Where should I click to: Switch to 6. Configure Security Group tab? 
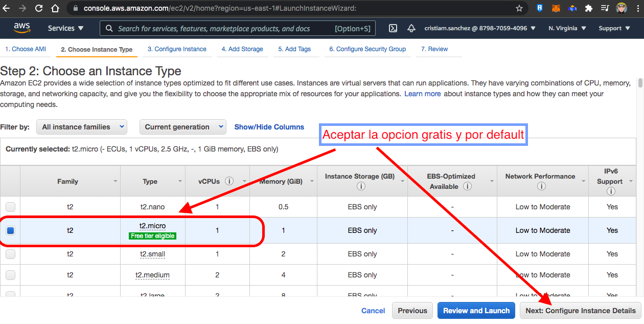click(x=367, y=49)
